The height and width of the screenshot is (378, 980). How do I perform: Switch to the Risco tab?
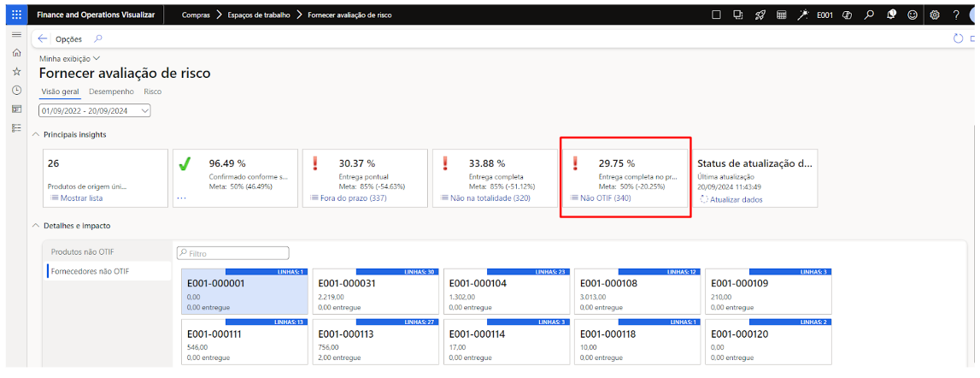[152, 92]
